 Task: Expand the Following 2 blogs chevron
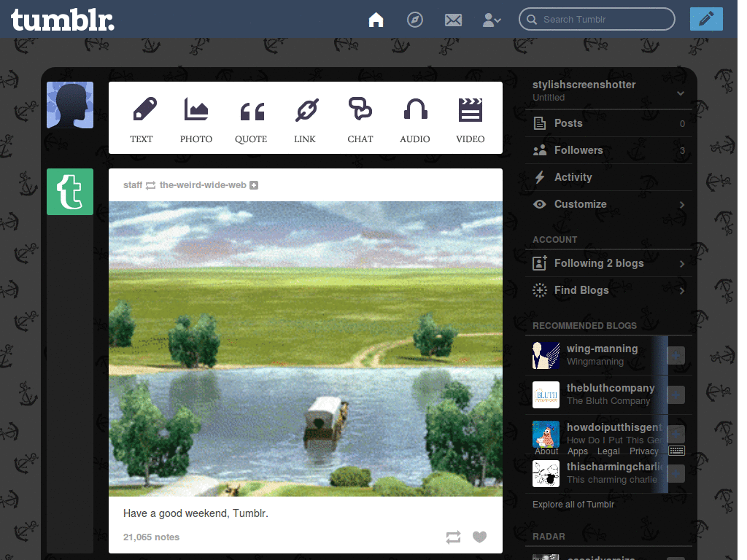pos(682,264)
